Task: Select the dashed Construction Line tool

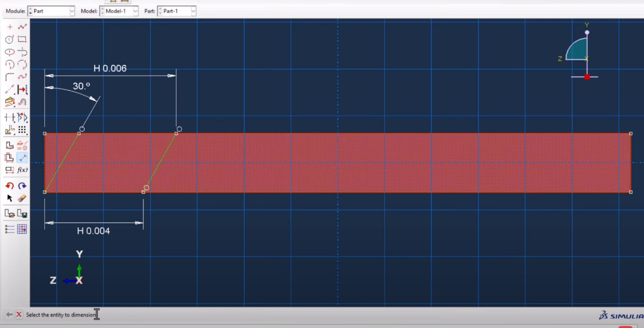Action: (x=9, y=90)
